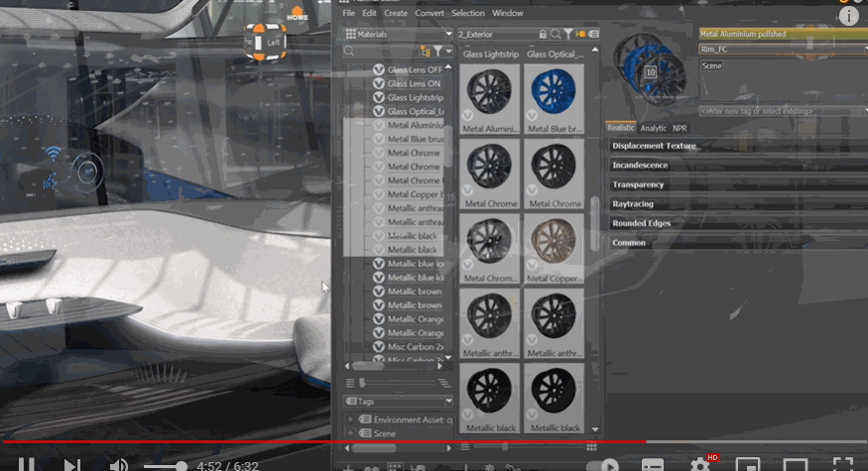
Task: Toggle the YouTube autoplay switch
Action: [x=602, y=464]
